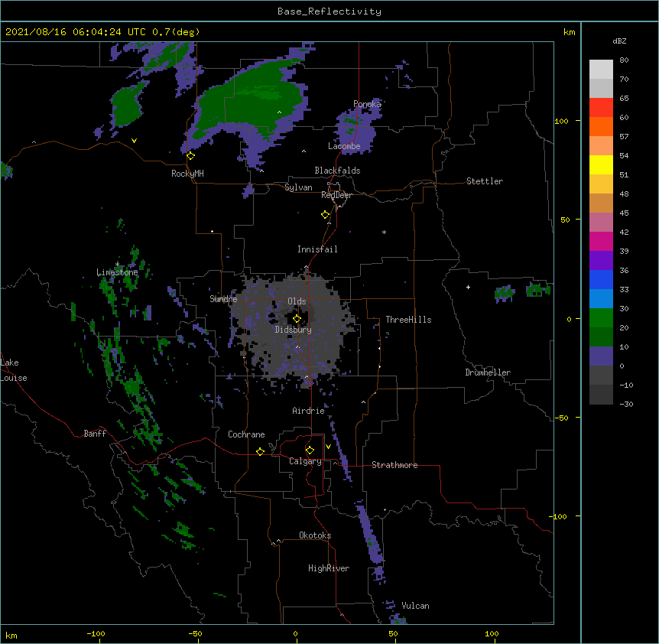Click the Ponoka town label
Viewport: 659px width, 644px height.
coord(367,104)
